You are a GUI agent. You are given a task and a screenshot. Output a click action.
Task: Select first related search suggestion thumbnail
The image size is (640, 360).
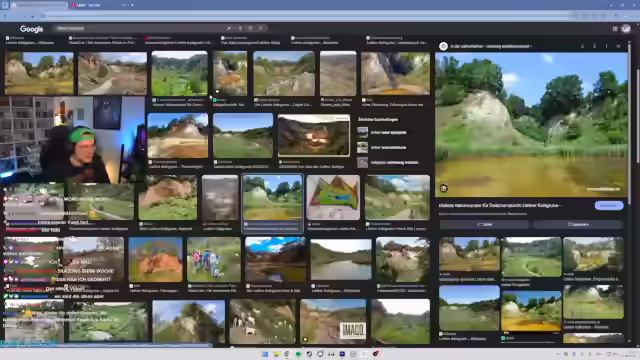362,132
